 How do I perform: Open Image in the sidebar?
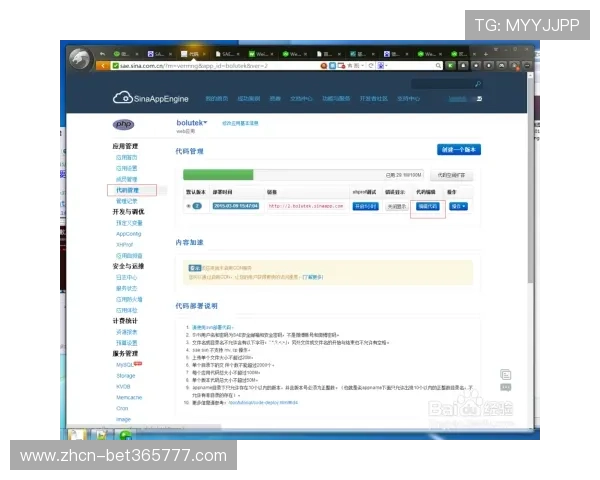tap(123, 420)
